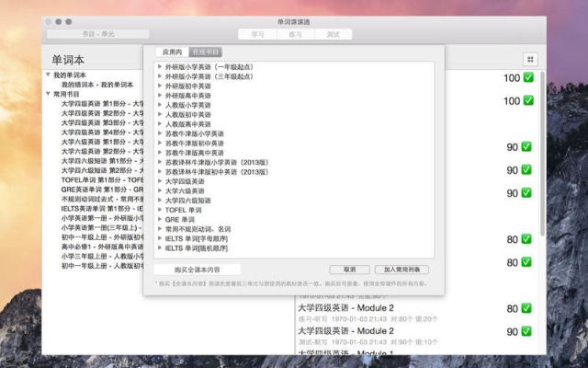The image size is (588, 368).
Task: Switch to the 应用内 tab
Action: [173, 52]
